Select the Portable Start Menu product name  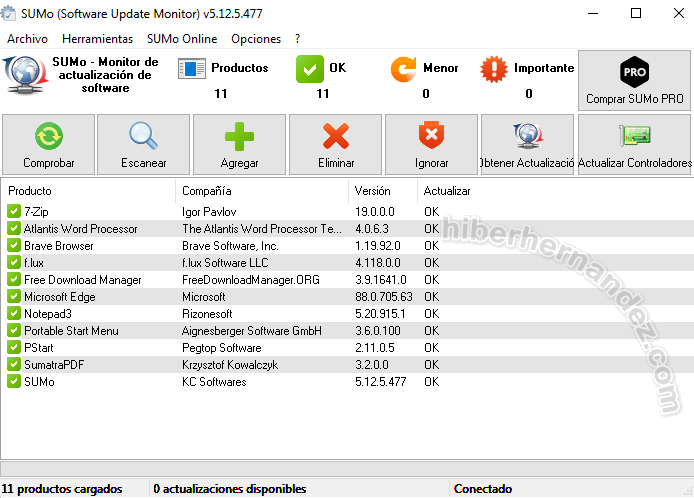[71, 331]
